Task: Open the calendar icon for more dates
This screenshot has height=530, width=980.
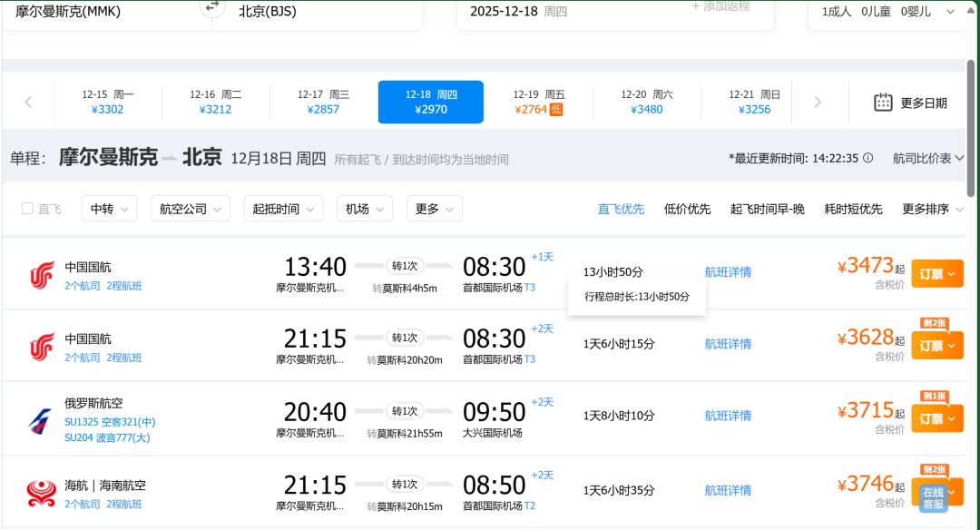Action: click(883, 103)
